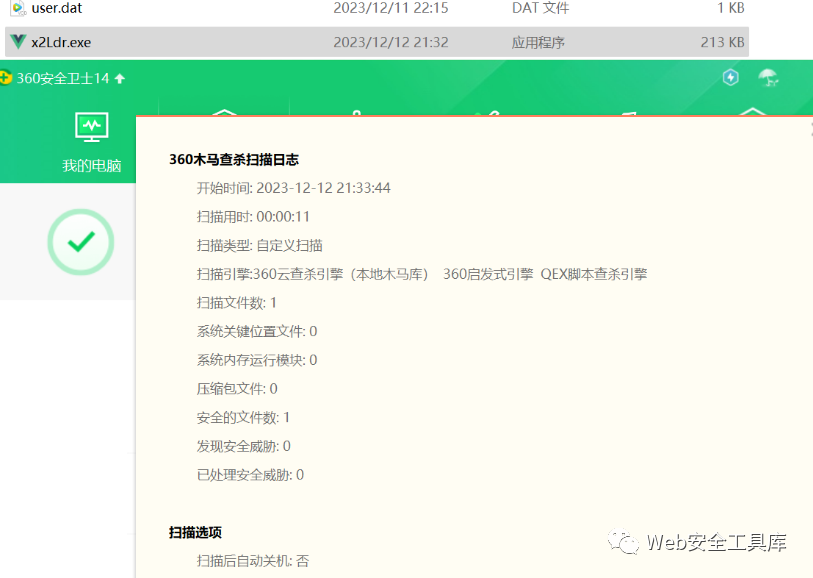Click the 应用程序 file type cell
Image resolution: width=813 pixels, height=578 pixels.
coord(538,42)
